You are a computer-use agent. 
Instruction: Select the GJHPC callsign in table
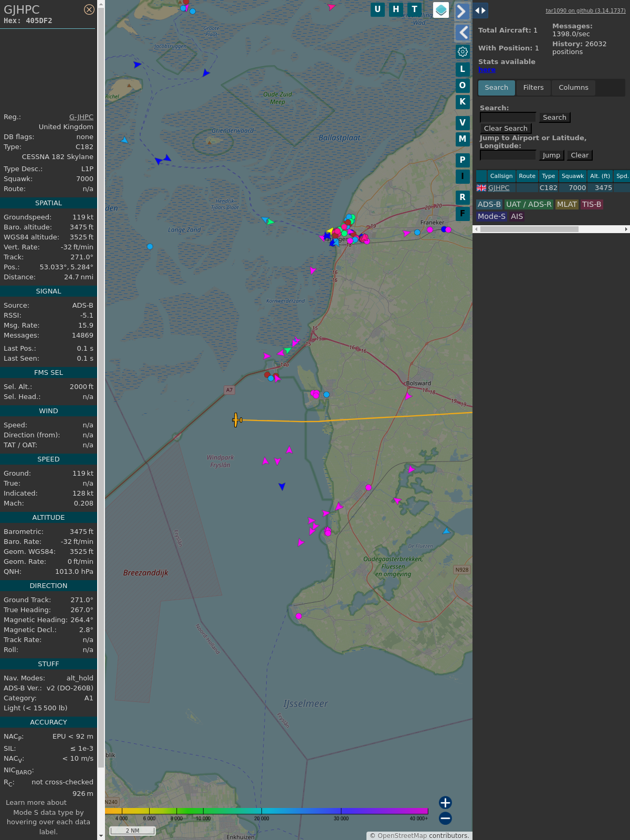tap(499, 188)
